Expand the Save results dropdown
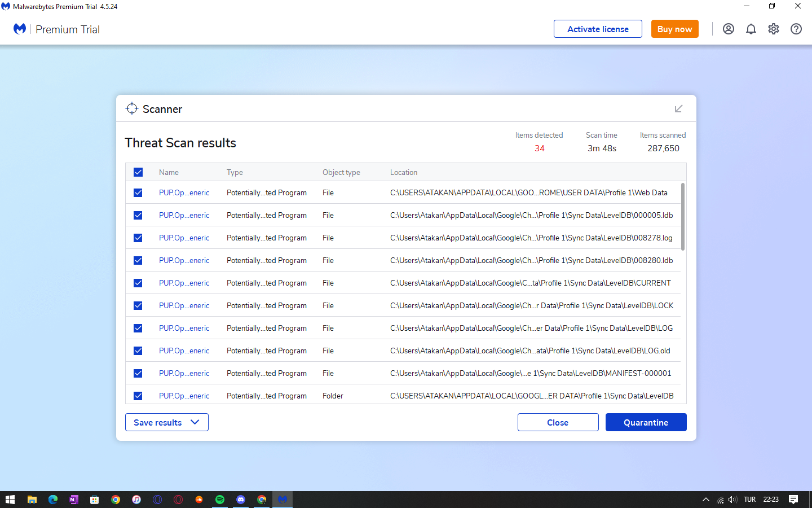This screenshot has width=812, height=508. click(167, 422)
